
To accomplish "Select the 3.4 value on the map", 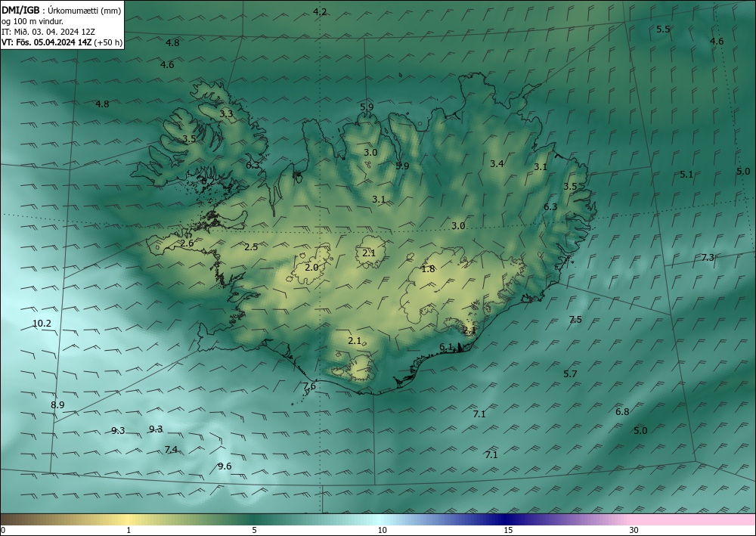I will [x=497, y=163].
